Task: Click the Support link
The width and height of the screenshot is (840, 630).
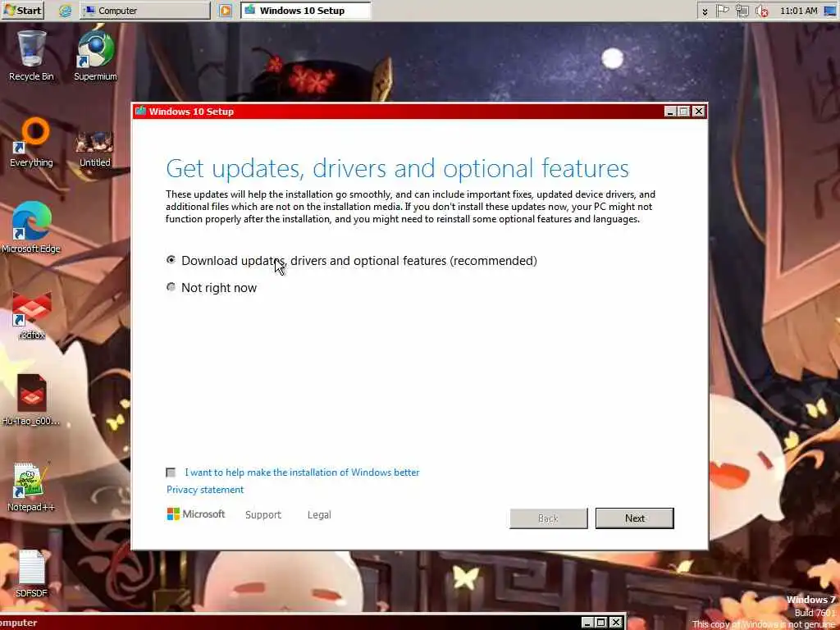Action: (x=263, y=515)
